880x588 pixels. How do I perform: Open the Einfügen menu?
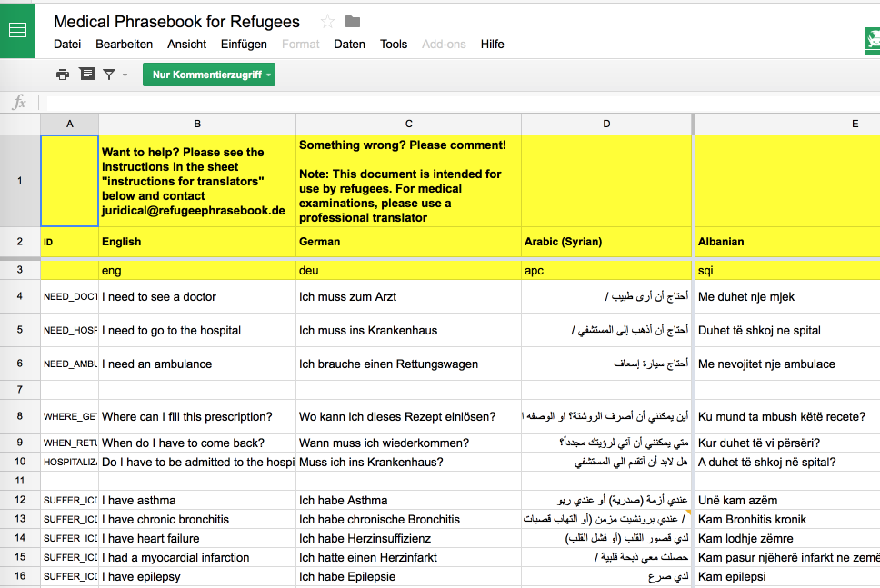coord(244,44)
